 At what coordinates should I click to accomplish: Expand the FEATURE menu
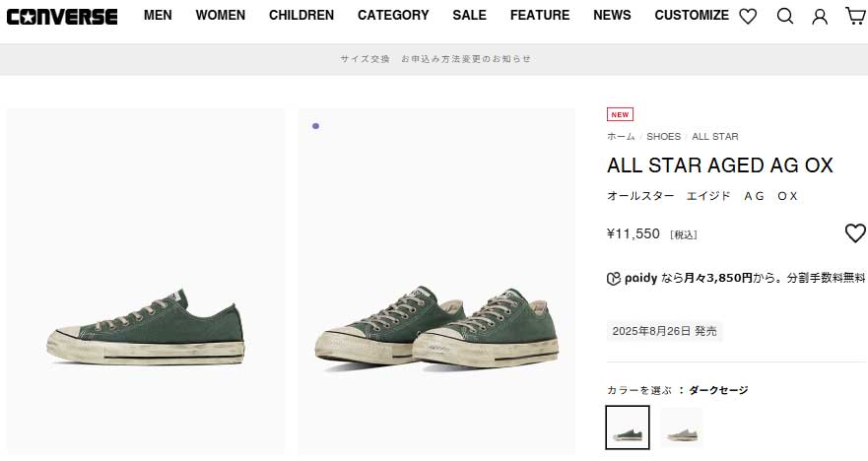[x=540, y=16]
